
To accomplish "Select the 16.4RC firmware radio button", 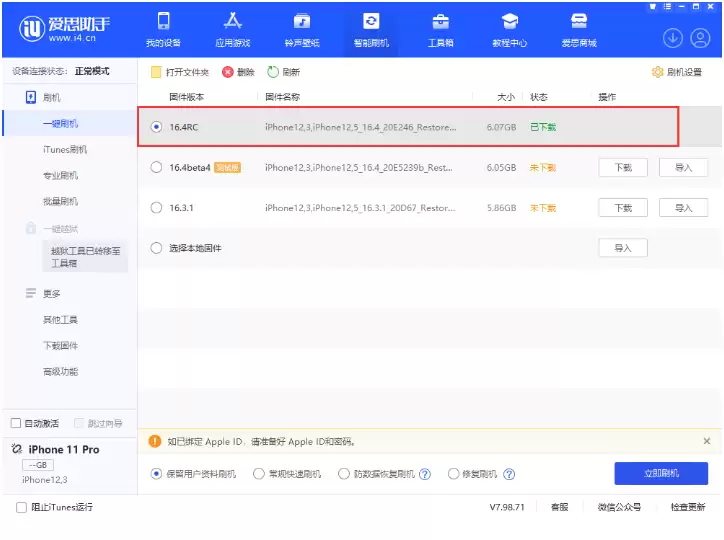I will tap(157, 127).
